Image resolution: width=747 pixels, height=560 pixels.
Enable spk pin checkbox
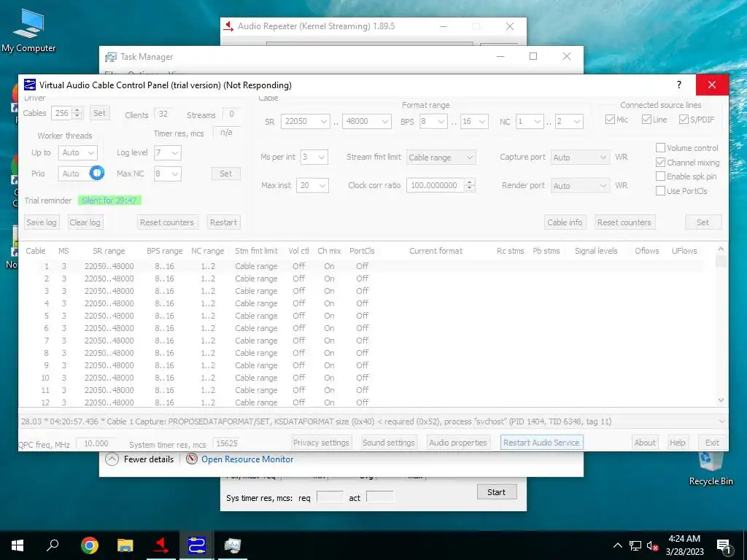pos(660,176)
